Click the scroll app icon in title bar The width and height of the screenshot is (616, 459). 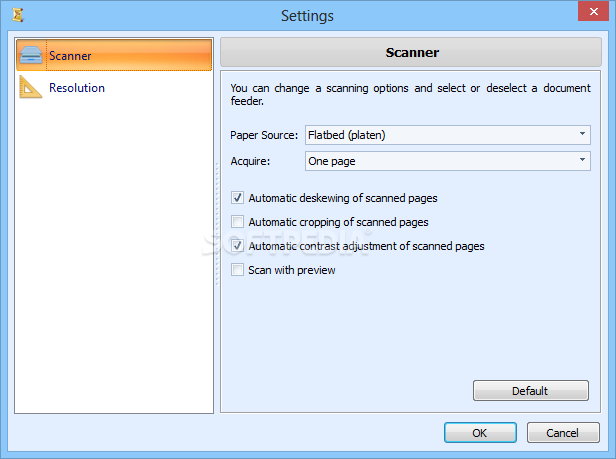tap(18, 15)
